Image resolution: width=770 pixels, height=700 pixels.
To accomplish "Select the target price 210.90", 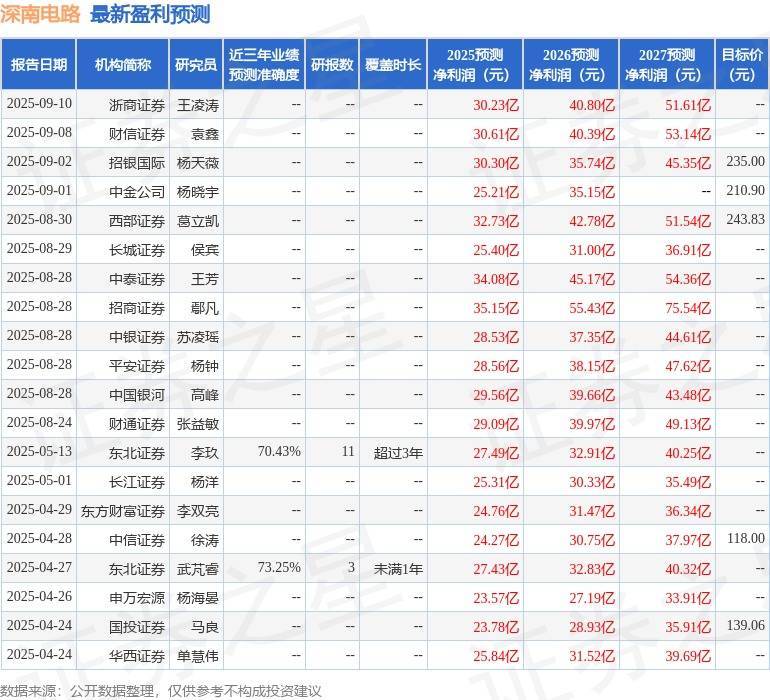I will point(745,191).
